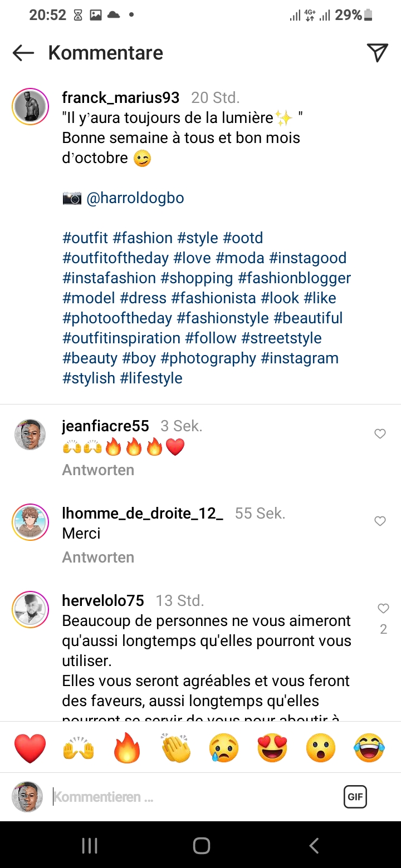Like jeanfiacre55's comment
This screenshot has height=868, width=401.
pyautogui.click(x=380, y=434)
